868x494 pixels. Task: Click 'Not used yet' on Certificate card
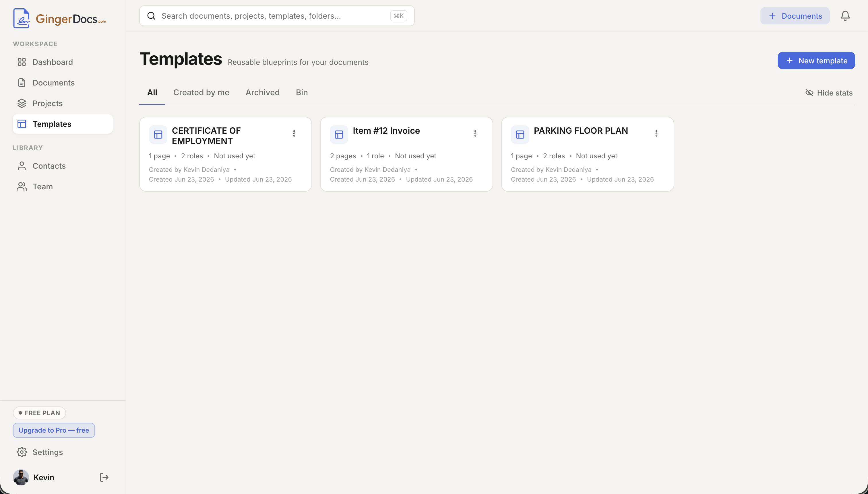[235, 156]
